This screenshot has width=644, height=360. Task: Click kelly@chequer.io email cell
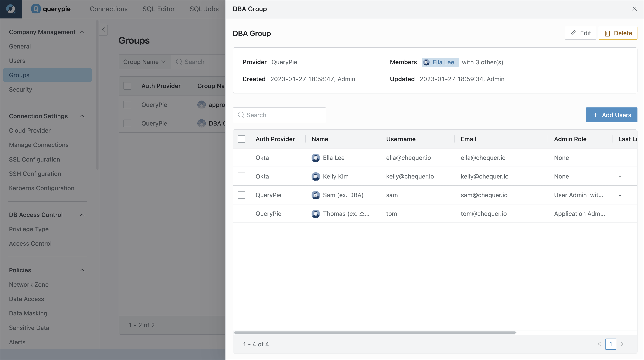tap(484, 176)
